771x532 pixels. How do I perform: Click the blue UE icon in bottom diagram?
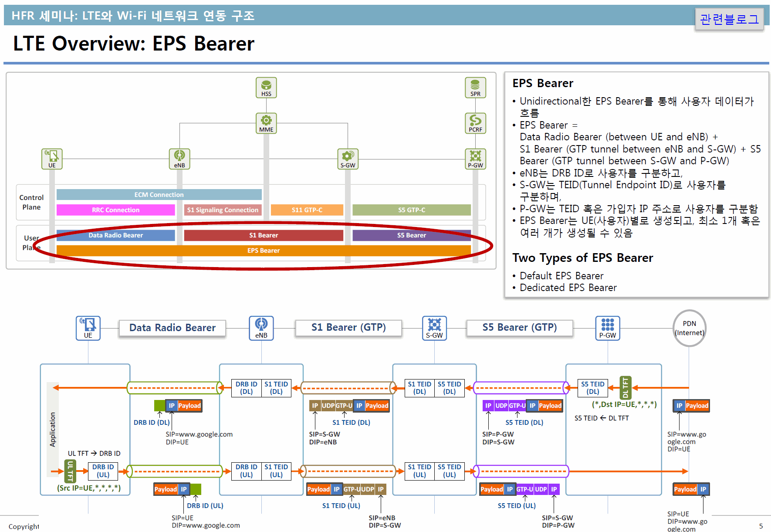tap(88, 328)
